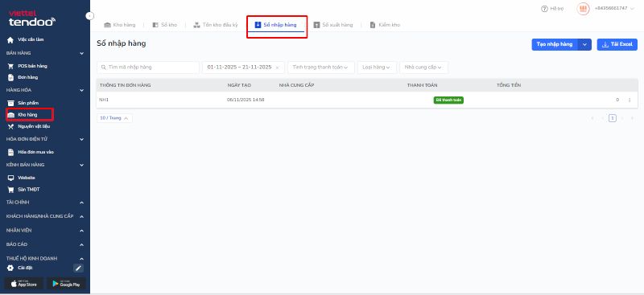The width and height of the screenshot is (644, 295).
Task: Switch to the Kho hàng tab
Action: click(x=119, y=25)
